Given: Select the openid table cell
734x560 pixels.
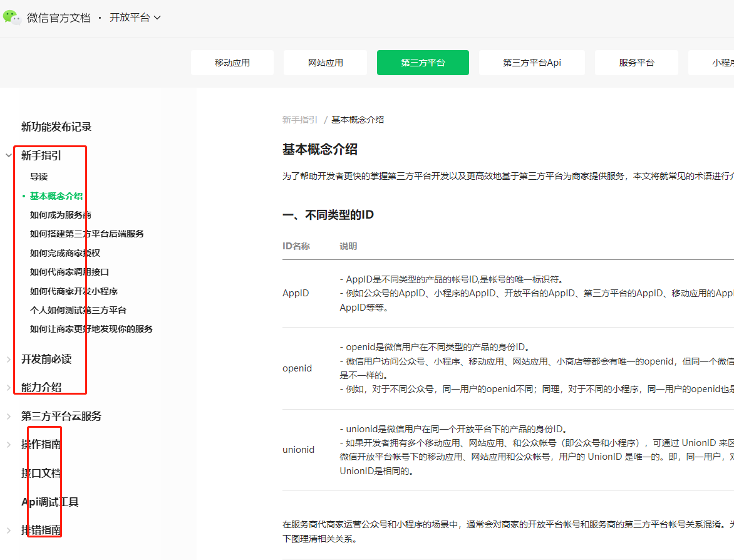Looking at the screenshot, I should [x=297, y=368].
